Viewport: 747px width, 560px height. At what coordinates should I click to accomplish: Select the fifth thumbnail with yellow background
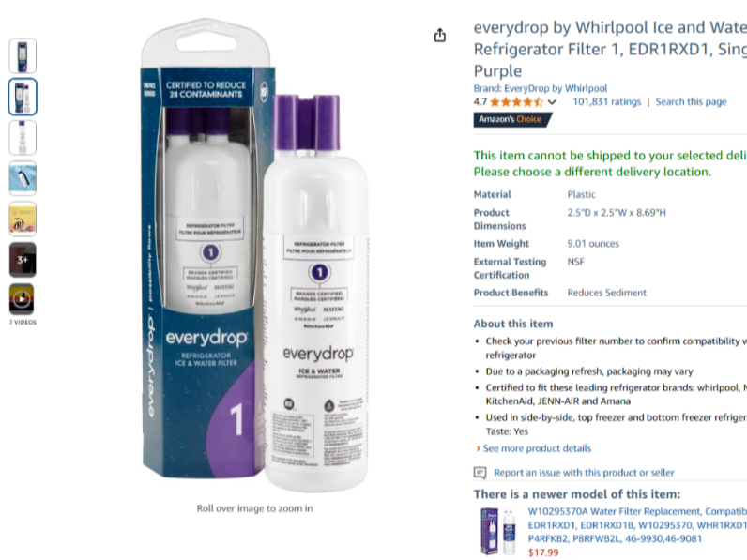pyautogui.click(x=23, y=219)
